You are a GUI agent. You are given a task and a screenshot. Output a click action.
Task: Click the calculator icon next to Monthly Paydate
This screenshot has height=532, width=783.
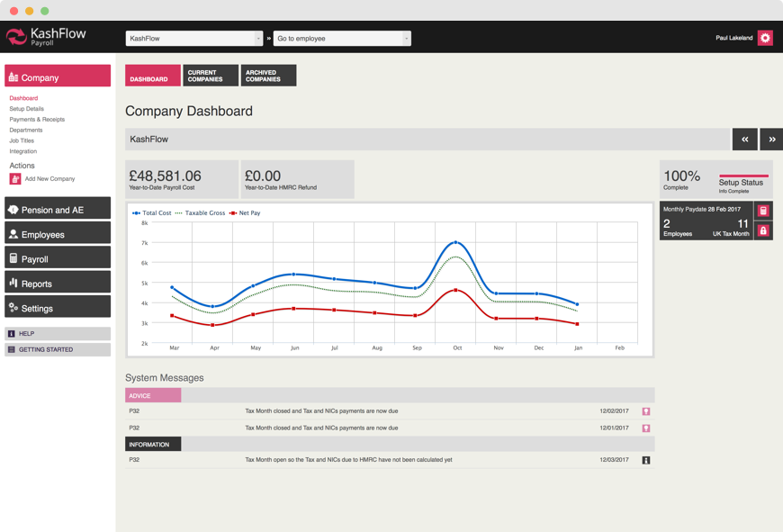coord(763,211)
